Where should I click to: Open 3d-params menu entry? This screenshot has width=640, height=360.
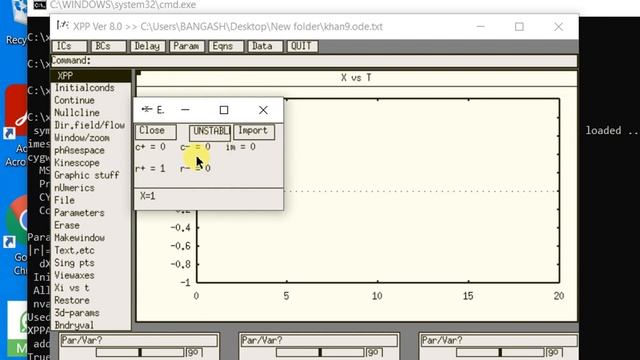point(77,313)
